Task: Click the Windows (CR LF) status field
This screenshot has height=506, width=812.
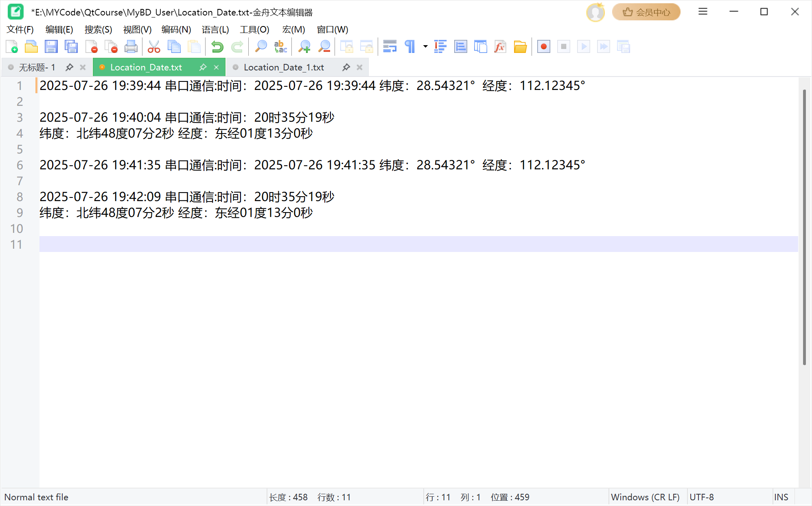Action: coord(645,497)
